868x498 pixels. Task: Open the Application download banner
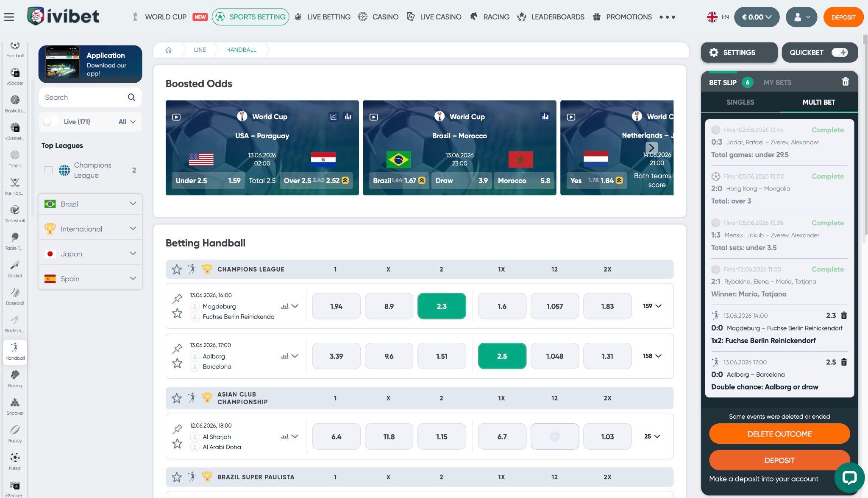coord(90,64)
